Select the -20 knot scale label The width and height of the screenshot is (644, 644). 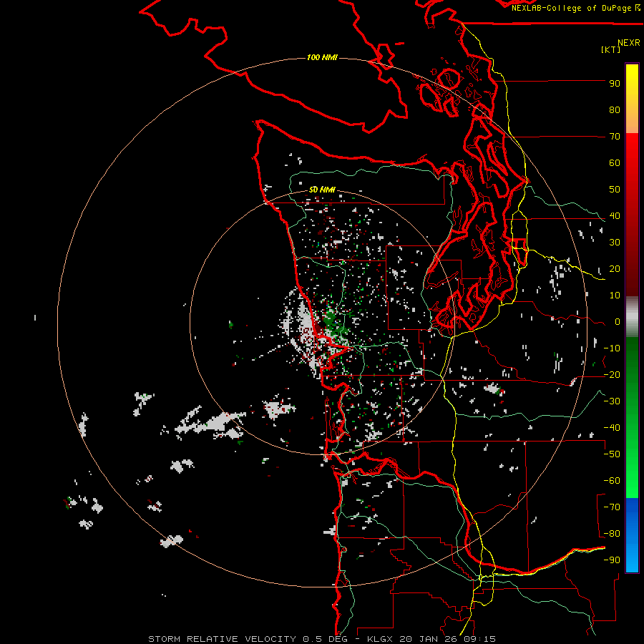(612, 375)
